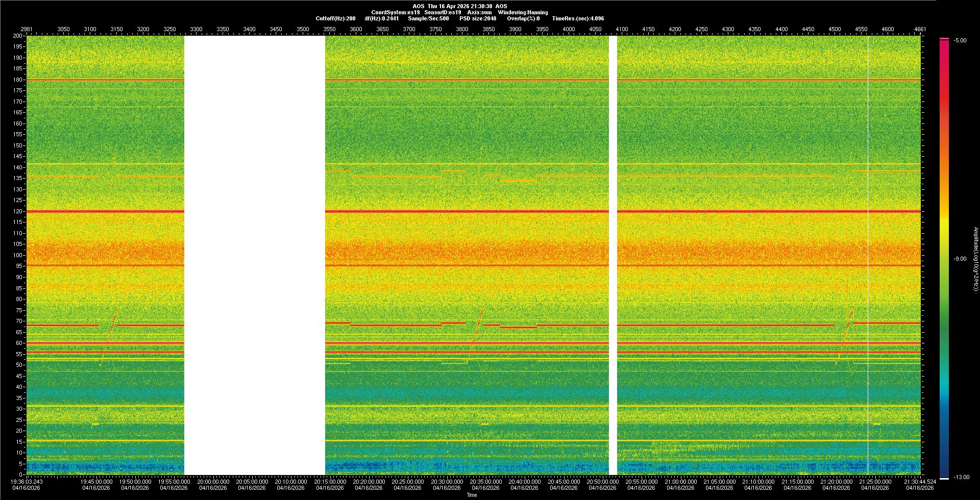
Task: Click the Windowing:Hanning header text
Action: pyautogui.click(x=523, y=12)
